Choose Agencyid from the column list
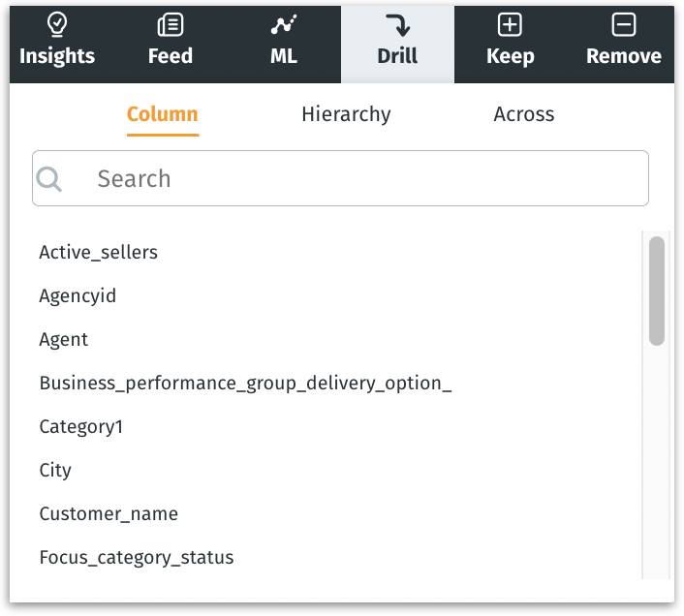 click(78, 296)
